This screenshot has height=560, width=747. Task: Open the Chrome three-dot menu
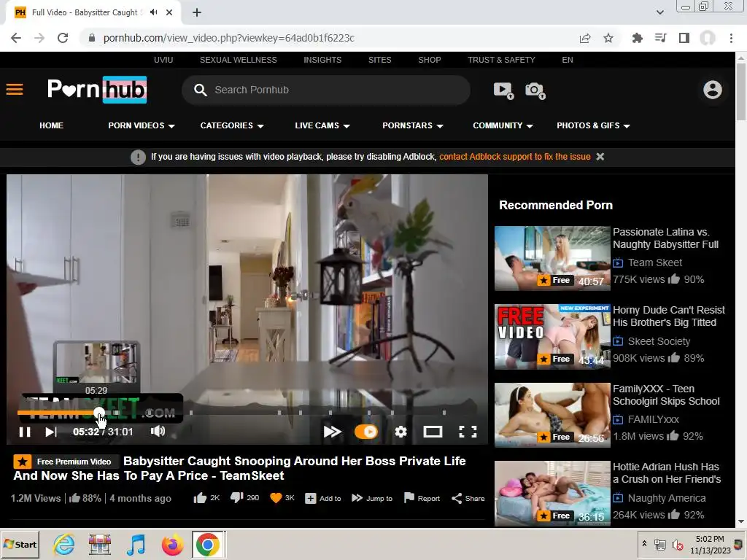731,38
